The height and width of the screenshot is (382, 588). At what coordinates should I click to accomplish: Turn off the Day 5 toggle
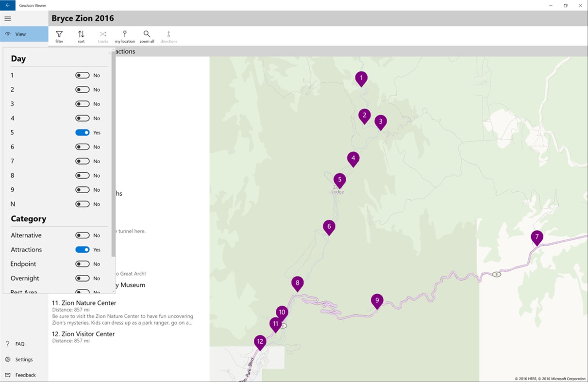83,133
